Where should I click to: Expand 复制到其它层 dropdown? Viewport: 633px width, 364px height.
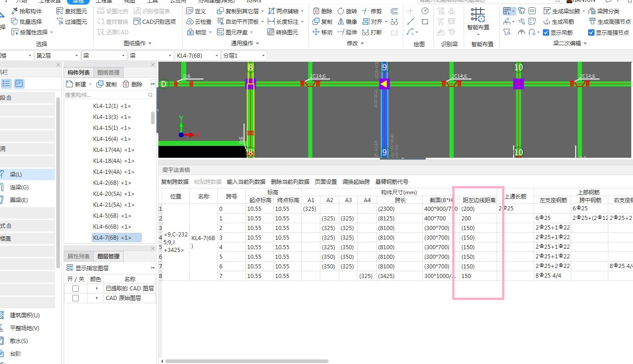[x=262, y=11]
